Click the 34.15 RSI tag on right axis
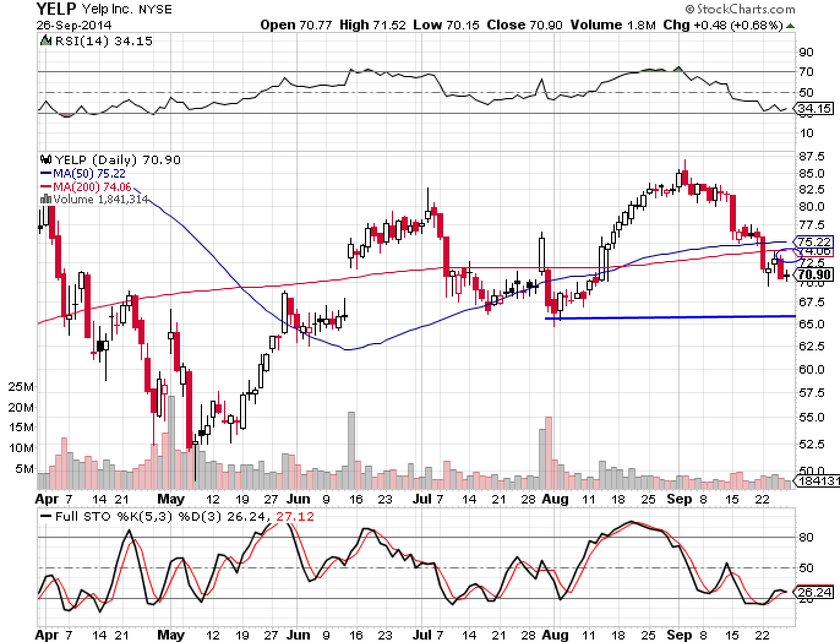 pyautogui.click(x=813, y=109)
